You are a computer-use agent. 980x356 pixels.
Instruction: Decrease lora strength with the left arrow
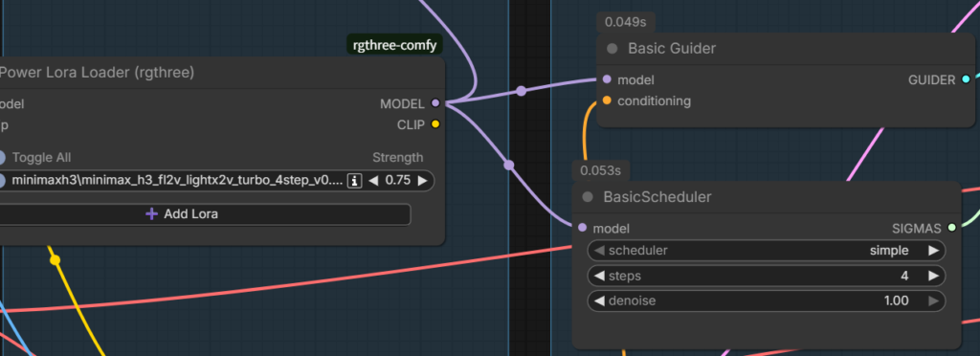pos(373,181)
